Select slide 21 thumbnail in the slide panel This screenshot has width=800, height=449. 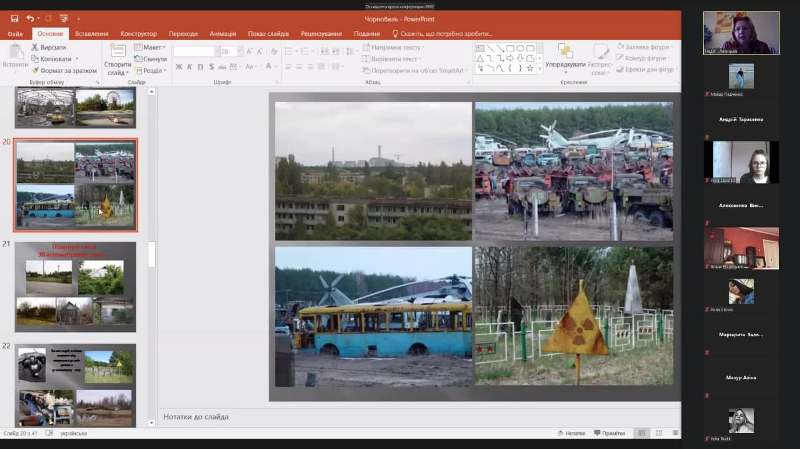click(x=75, y=286)
